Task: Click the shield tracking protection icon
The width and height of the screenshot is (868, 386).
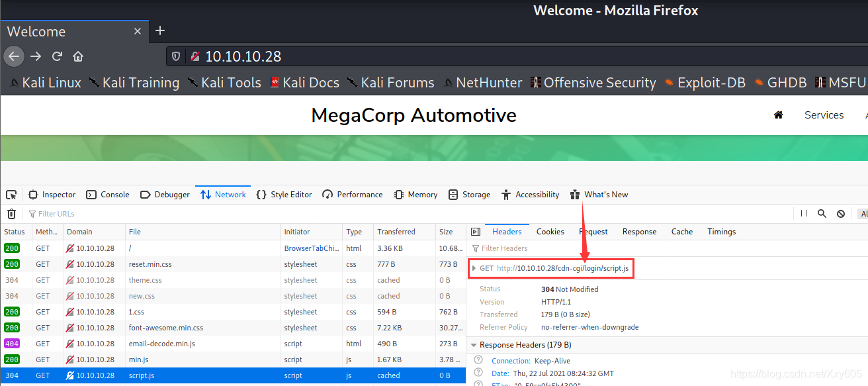Action: point(176,57)
